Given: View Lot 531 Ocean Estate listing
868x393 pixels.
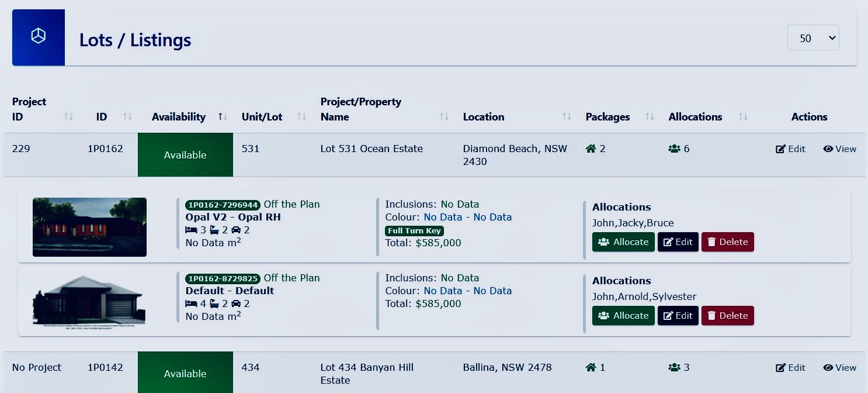Looking at the screenshot, I should (x=839, y=149).
